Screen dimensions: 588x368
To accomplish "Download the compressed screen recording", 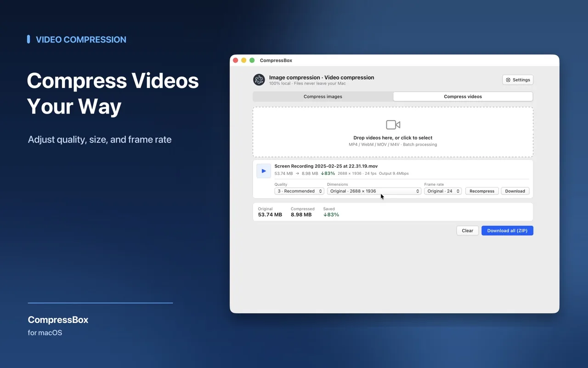I will coord(515,191).
